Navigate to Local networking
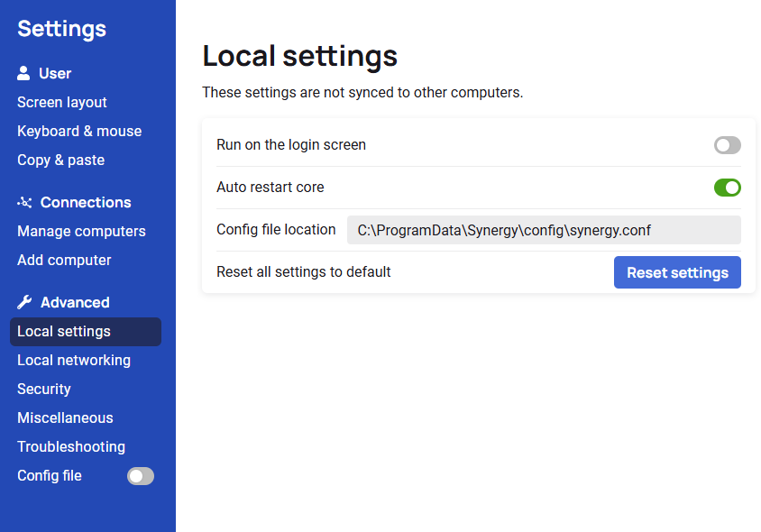This screenshot has width=761, height=532. click(x=74, y=360)
